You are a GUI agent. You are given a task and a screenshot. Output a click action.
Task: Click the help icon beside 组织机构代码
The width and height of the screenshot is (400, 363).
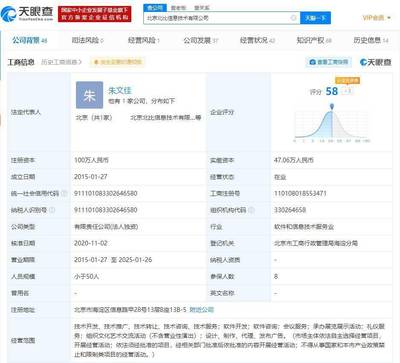pyautogui.click(x=252, y=210)
